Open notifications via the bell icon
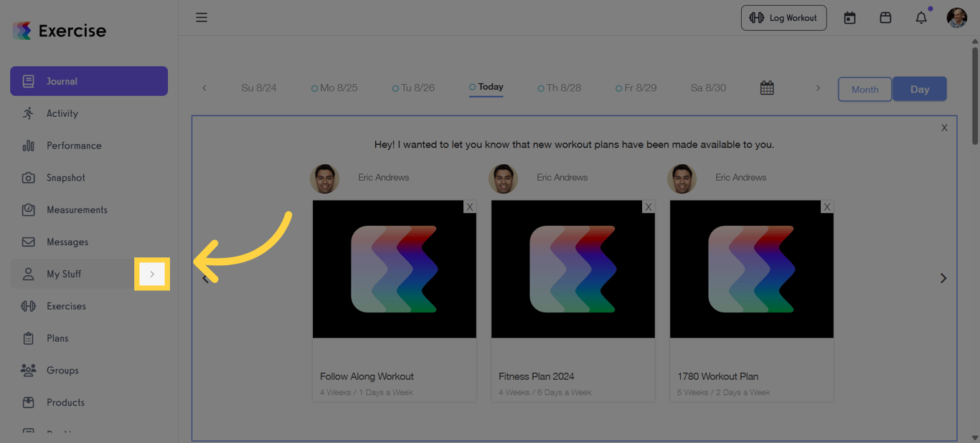 click(921, 16)
